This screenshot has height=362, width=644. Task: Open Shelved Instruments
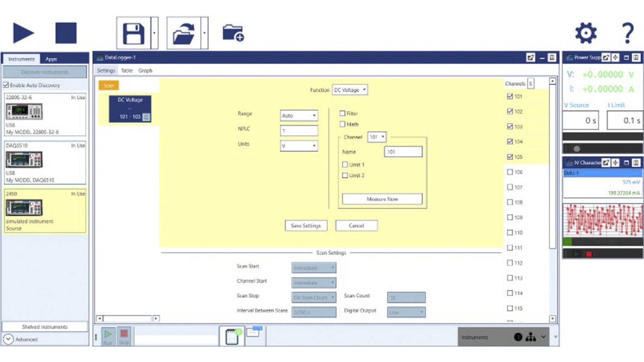click(45, 327)
